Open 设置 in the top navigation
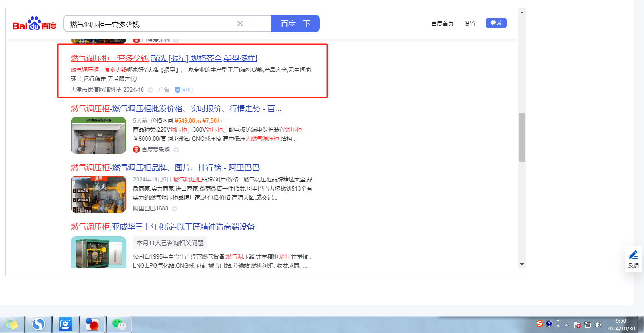The image size is (644, 333). (470, 23)
